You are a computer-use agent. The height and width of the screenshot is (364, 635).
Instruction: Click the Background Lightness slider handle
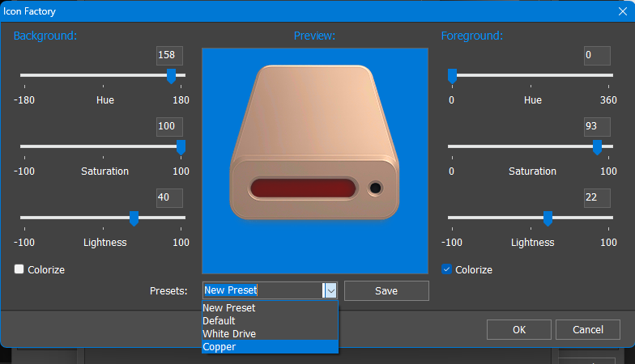pos(134,218)
